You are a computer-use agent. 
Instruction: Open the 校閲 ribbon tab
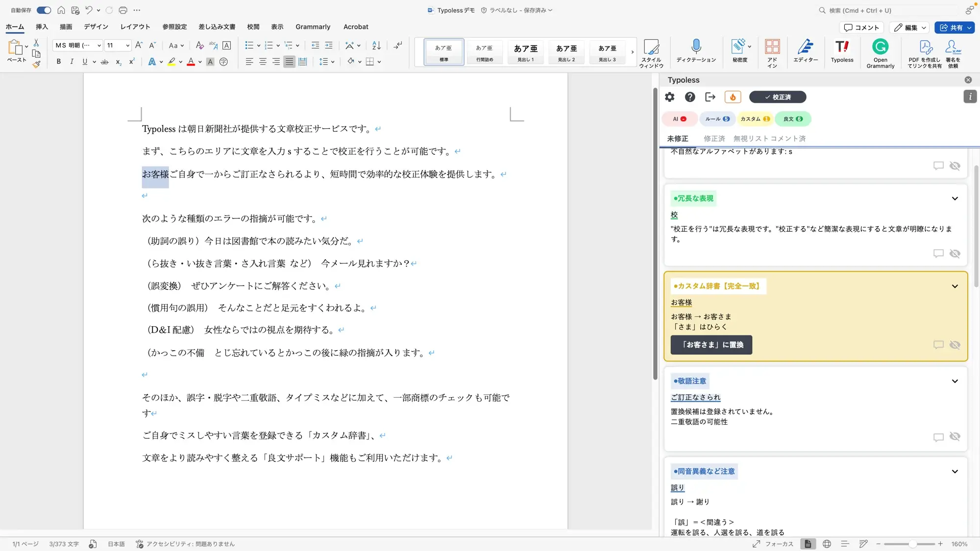point(253,27)
